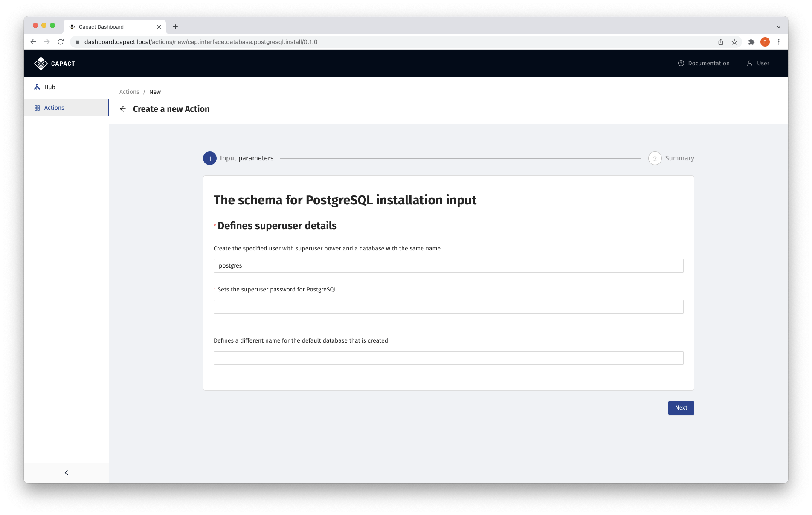Click the default database name field
Image resolution: width=812 pixels, height=515 pixels.
(448, 358)
